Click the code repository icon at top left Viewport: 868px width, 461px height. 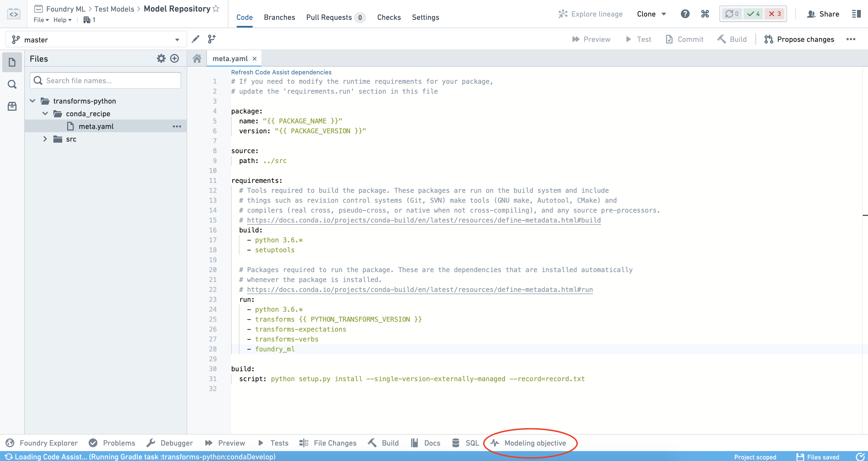pos(13,14)
